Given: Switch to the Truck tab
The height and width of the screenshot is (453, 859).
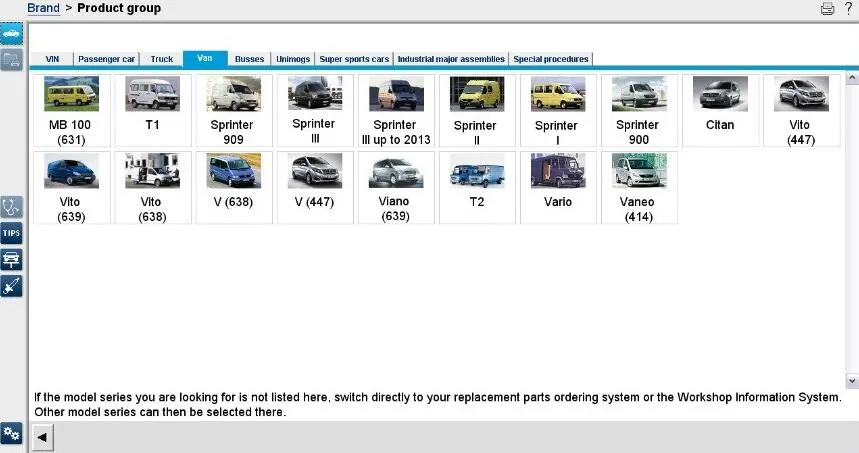Looking at the screenshot, I should (x=162, y=59).
